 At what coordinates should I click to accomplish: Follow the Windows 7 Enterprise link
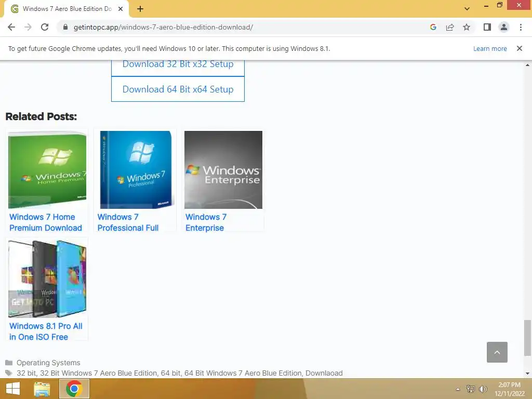206,222
